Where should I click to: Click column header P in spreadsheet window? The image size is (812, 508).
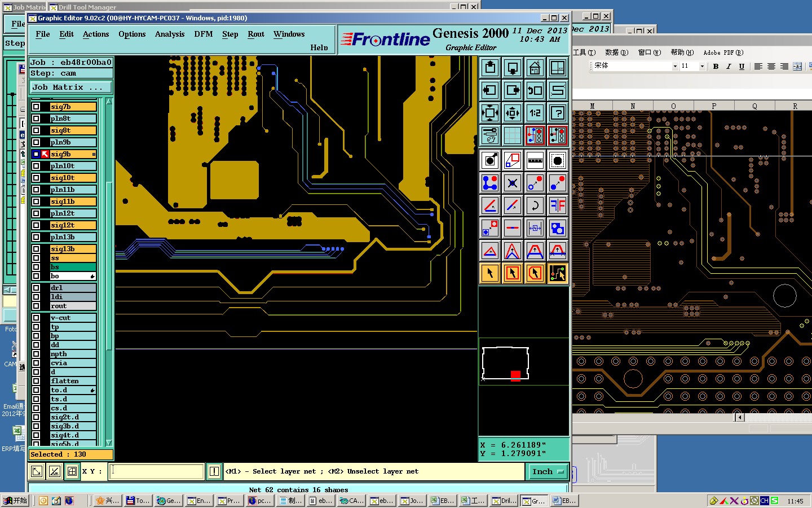714,106
